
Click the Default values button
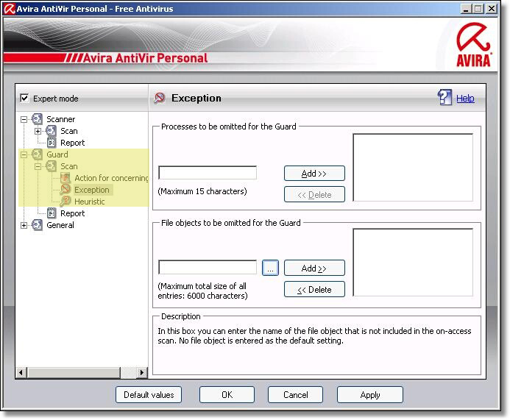point(149,395)
